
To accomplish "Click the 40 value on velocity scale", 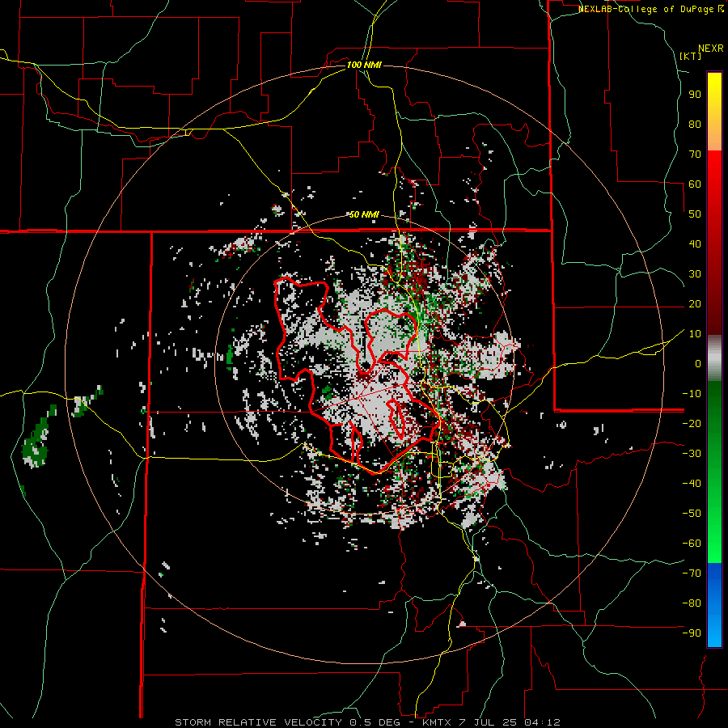I will click(695, 244).
